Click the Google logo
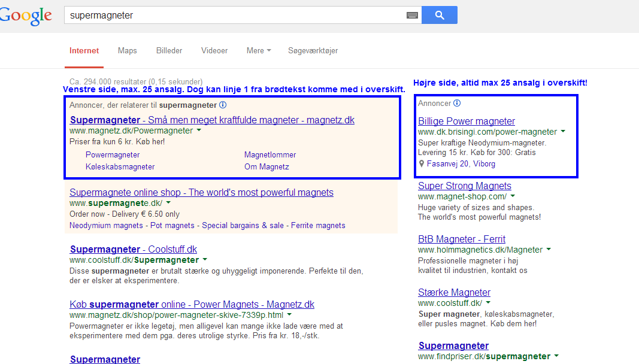The width and height of the screenshot is (639, 364). pyautogui.click(x=26, y=16)
